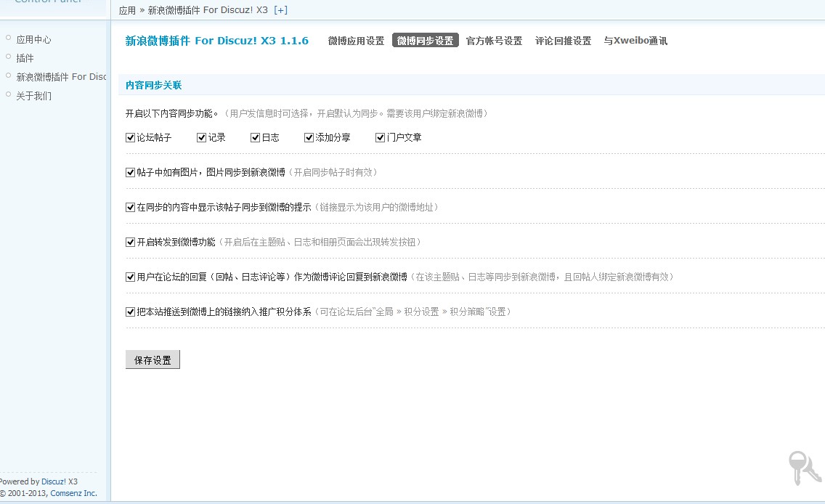825x504 pixels.
Task: Click the [+] expander in breadcrumb
Action: tap(280, 10)
